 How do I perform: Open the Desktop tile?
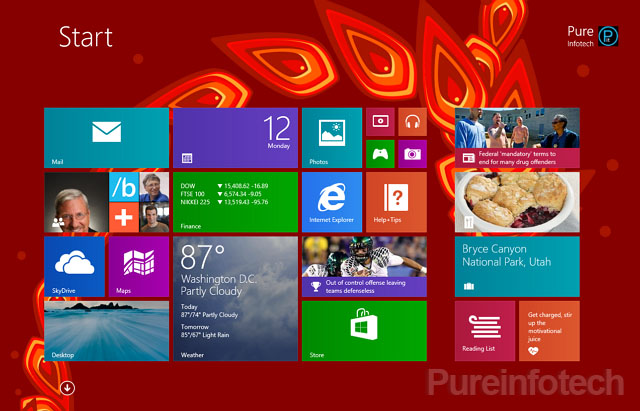pos(106,330)
